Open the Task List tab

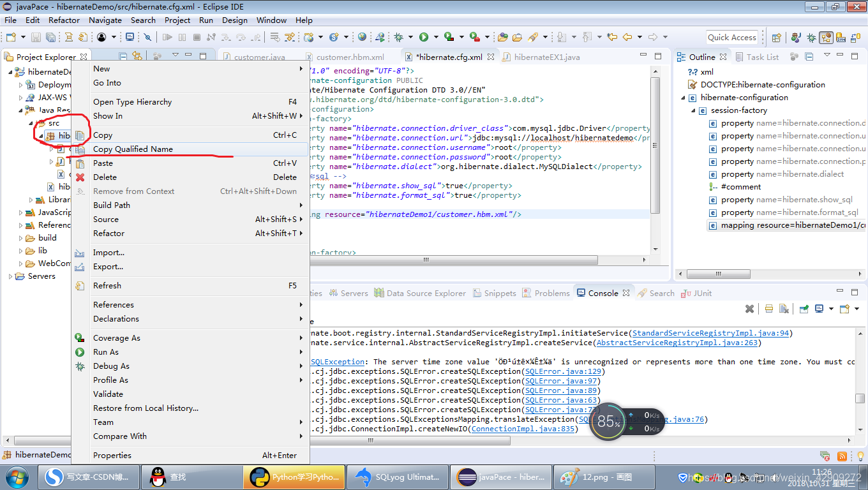click(756, 57)
